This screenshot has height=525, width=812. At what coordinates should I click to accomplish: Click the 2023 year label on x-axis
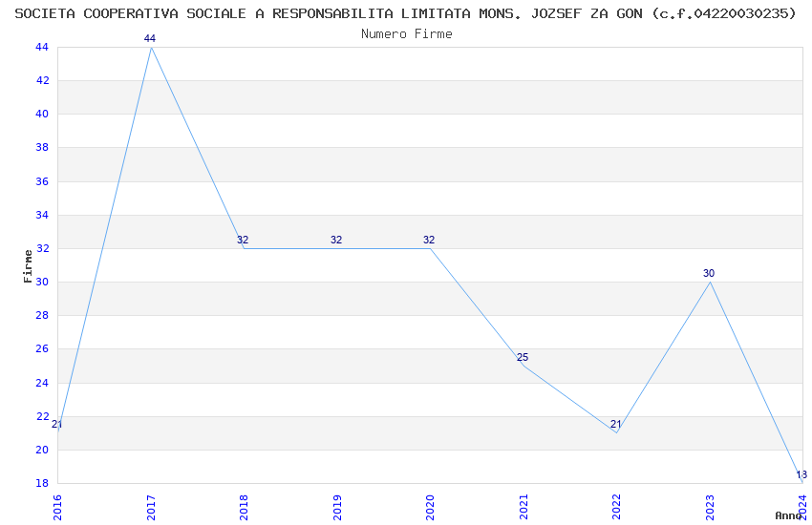click(710, 507)
